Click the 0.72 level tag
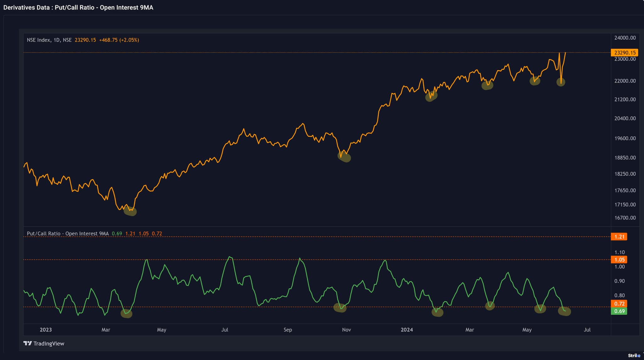 619,304
